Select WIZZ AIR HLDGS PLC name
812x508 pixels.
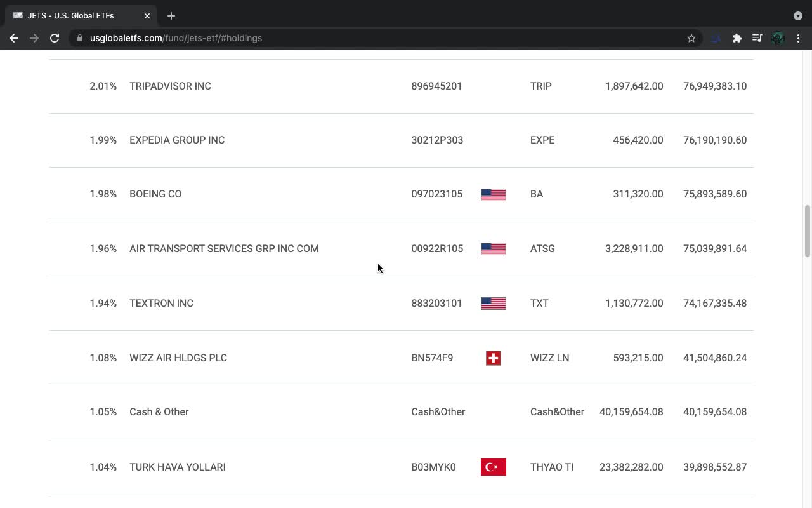[178, 358]
